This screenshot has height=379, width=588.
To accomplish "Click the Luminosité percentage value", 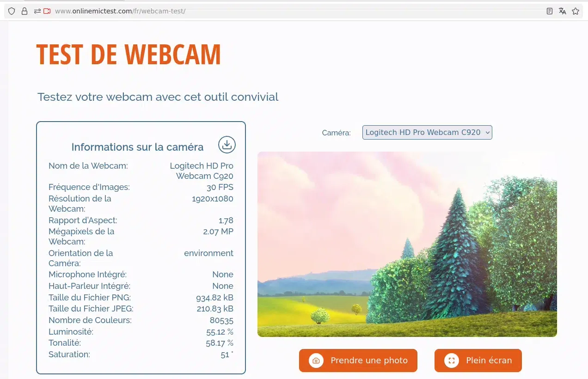I will 220,332.
